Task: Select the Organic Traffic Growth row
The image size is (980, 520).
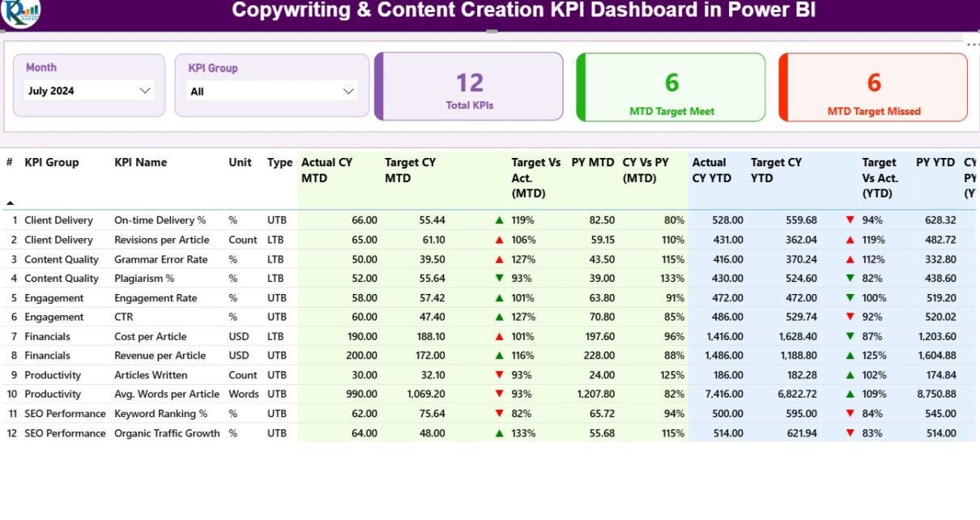Action: pyautogui.click(x=167, y=433)
